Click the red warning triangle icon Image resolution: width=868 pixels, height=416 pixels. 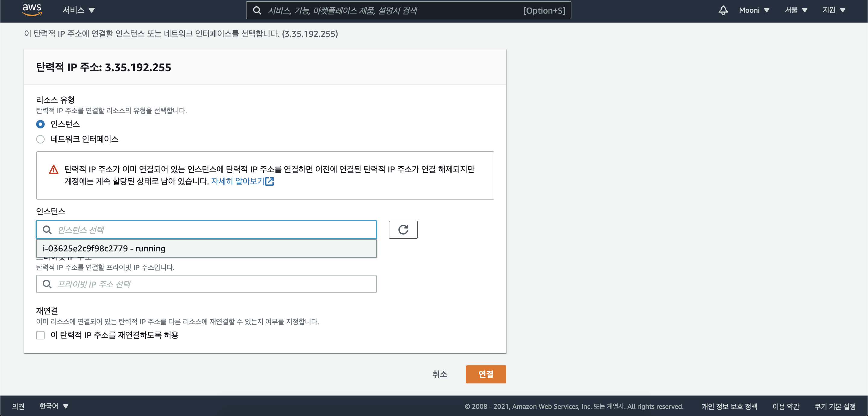coord(54,170)
